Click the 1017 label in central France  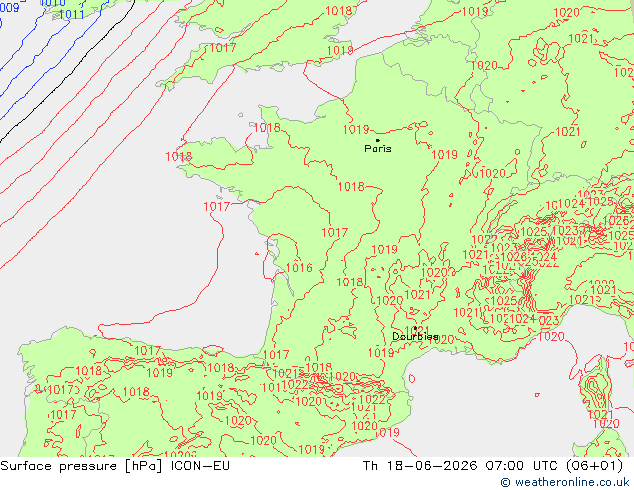click(x=334, y=233)
